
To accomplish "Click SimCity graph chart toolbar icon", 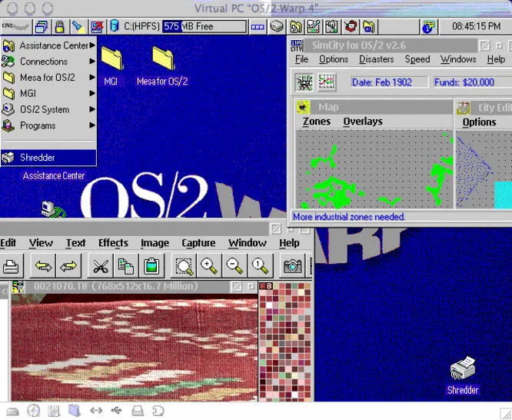I will click(327, 82).
